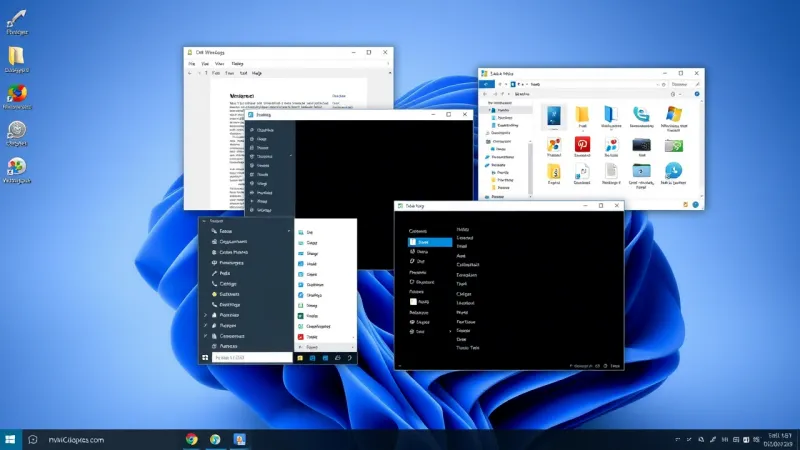Screen dimensions: 800x450
Task: Select the Windows flag icon in File Explorer
Action: (x=675, y=114)
